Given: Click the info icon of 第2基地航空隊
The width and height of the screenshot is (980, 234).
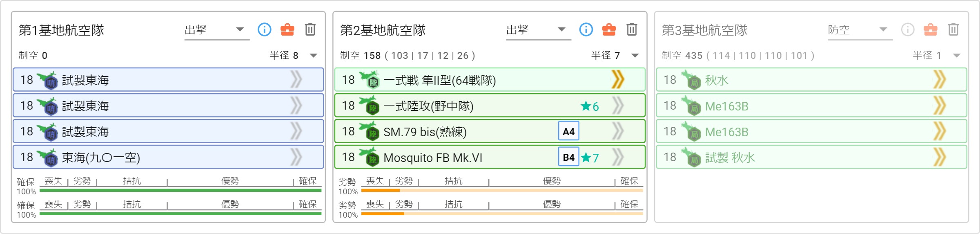Looking at the screenshot, I should click(x=586, y=29).
